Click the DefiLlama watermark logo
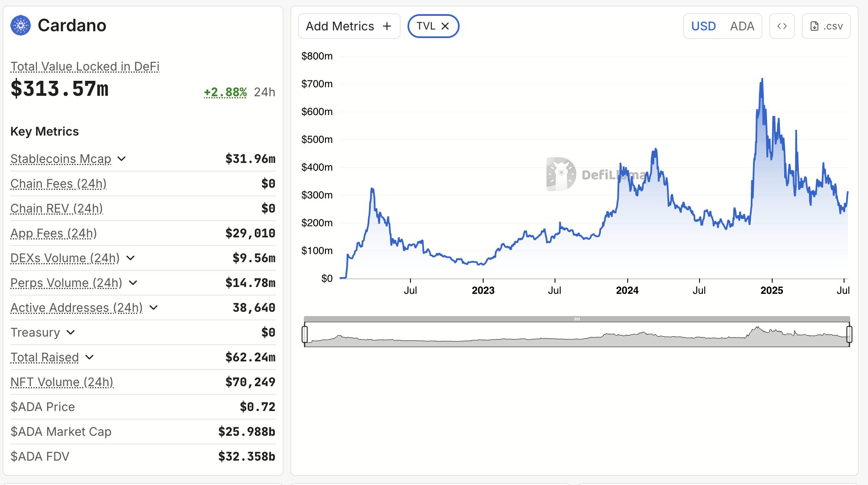 coord(561,174)
